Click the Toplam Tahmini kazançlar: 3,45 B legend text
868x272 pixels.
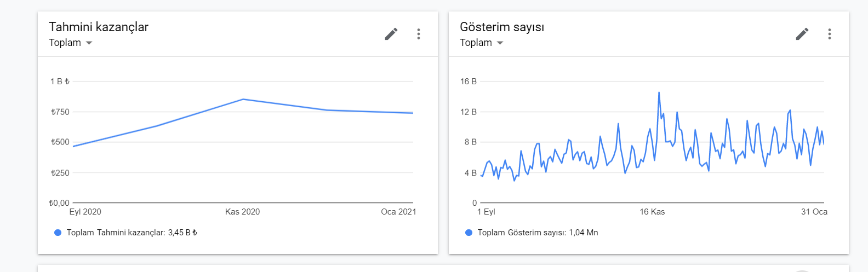coord(132,233)
